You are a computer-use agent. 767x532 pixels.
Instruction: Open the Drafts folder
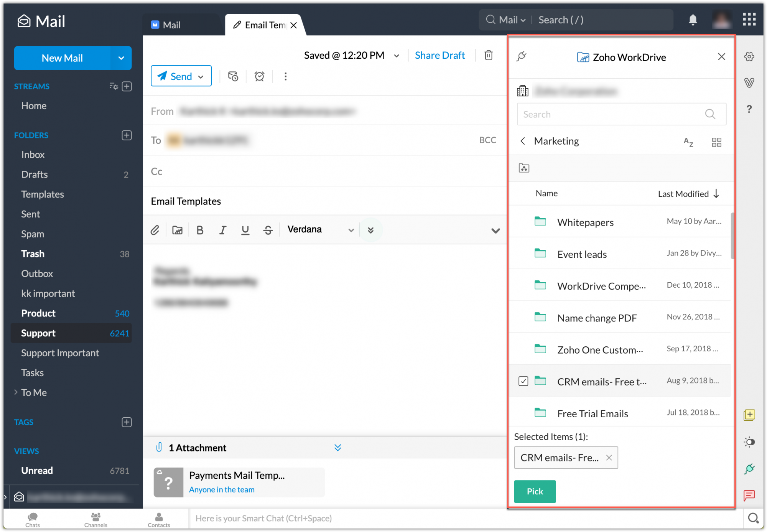(34, 174)
